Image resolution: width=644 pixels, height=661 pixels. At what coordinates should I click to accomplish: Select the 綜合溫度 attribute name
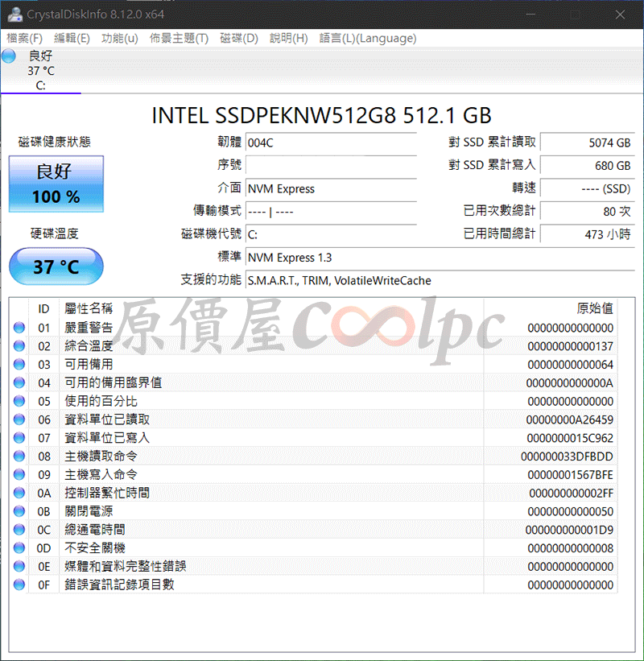[89, 346]
